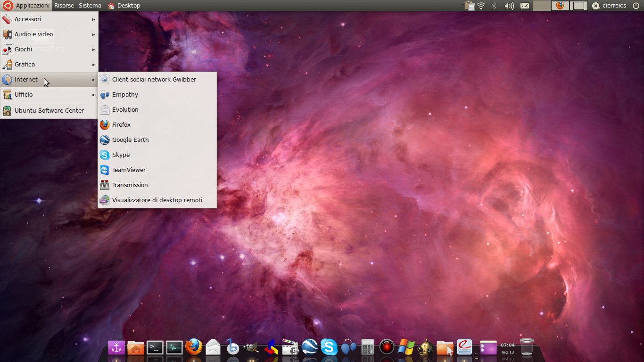Open System Monitor from the dock
The image size is (644, 362).
point(174,348)
